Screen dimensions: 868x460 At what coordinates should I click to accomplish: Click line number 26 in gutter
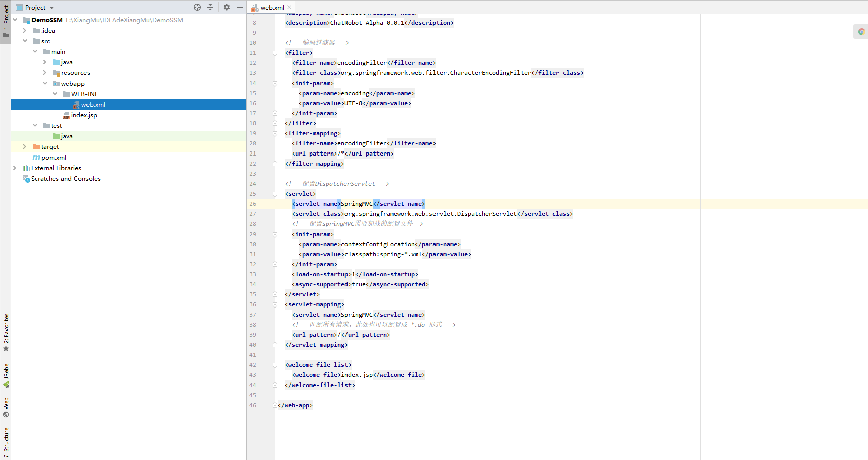tap(253, 204)
